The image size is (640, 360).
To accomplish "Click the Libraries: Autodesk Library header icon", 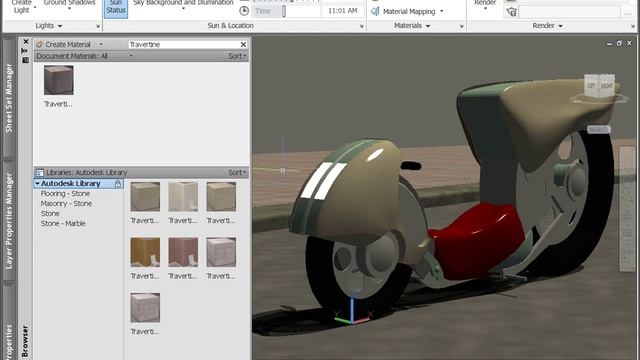I will point(40,172).
